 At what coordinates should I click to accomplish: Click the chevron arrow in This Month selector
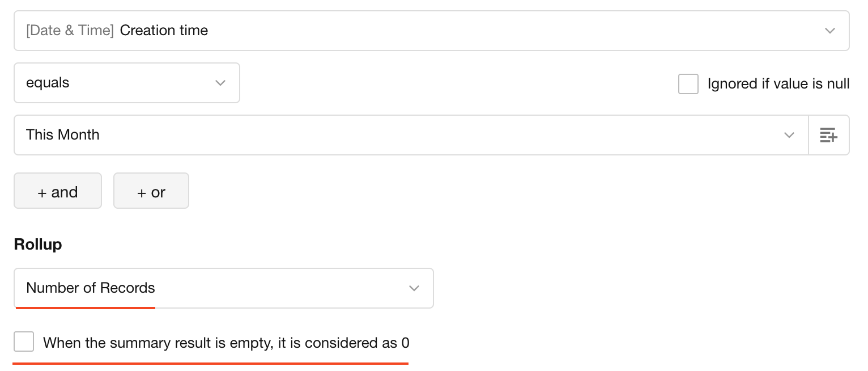pos(789,135)
